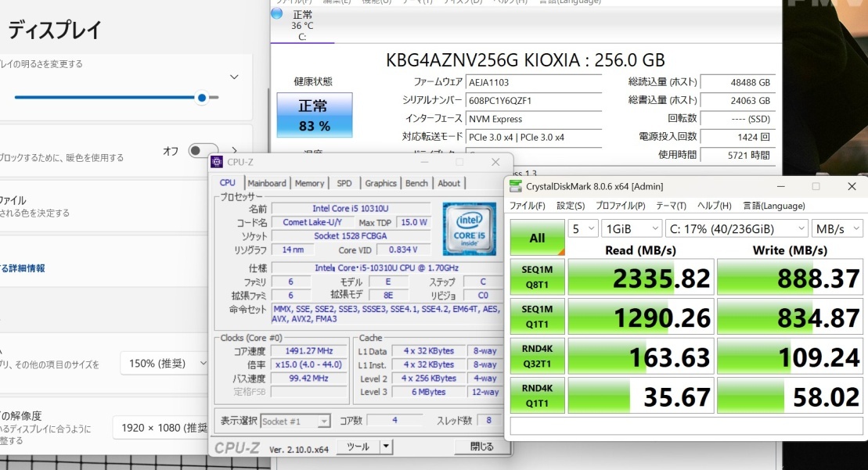Click the RND4K Q1T1 read result 35.67

pyautogui.click(x=641, y=396)
